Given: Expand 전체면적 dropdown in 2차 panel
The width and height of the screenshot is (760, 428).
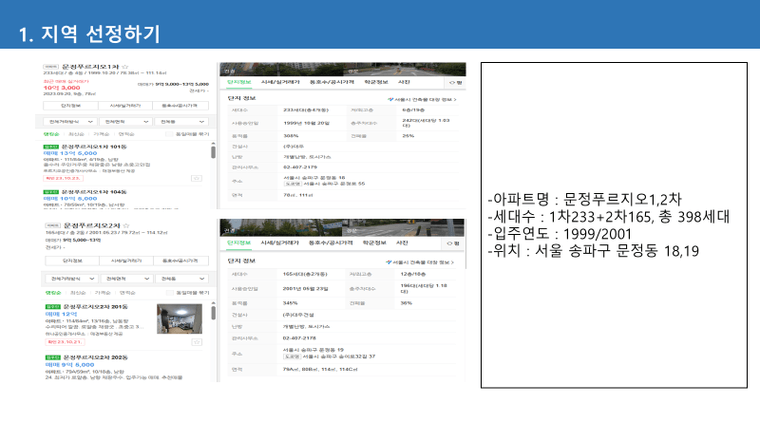Looking at the screenshot, I should point(127,279).
